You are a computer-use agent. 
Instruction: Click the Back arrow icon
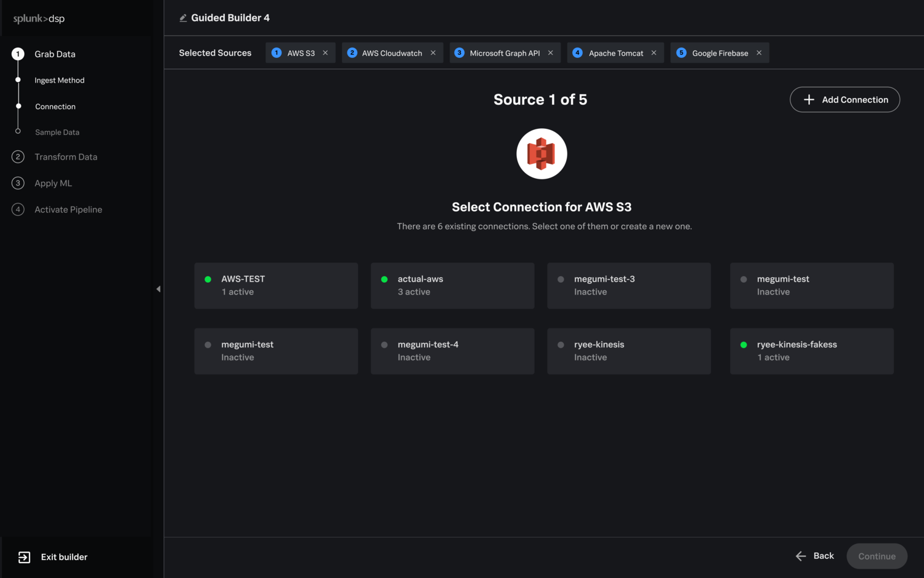point(801,556)
